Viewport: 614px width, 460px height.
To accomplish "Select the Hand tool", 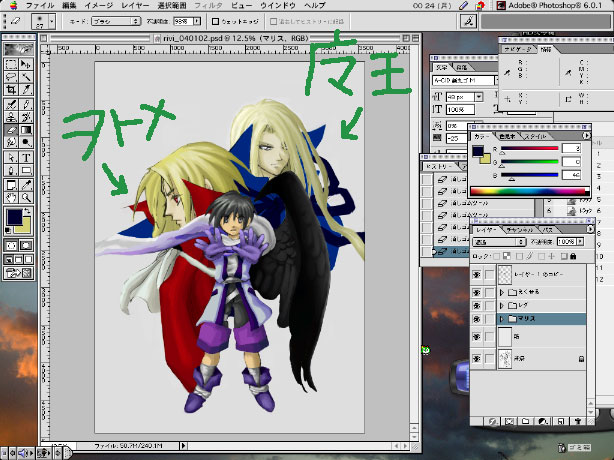I will tap(11, 197).
